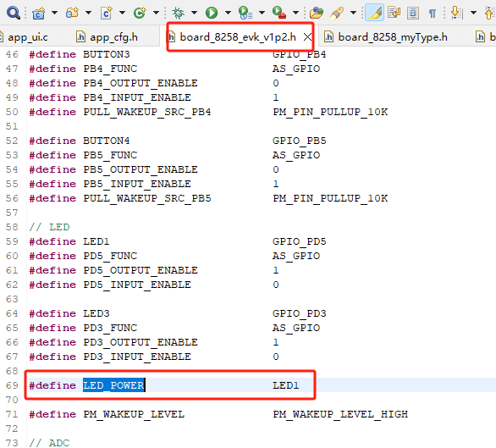Screen dimensions: 496x448
Task: Click the Debug bug icon
Action: [178, 13]
